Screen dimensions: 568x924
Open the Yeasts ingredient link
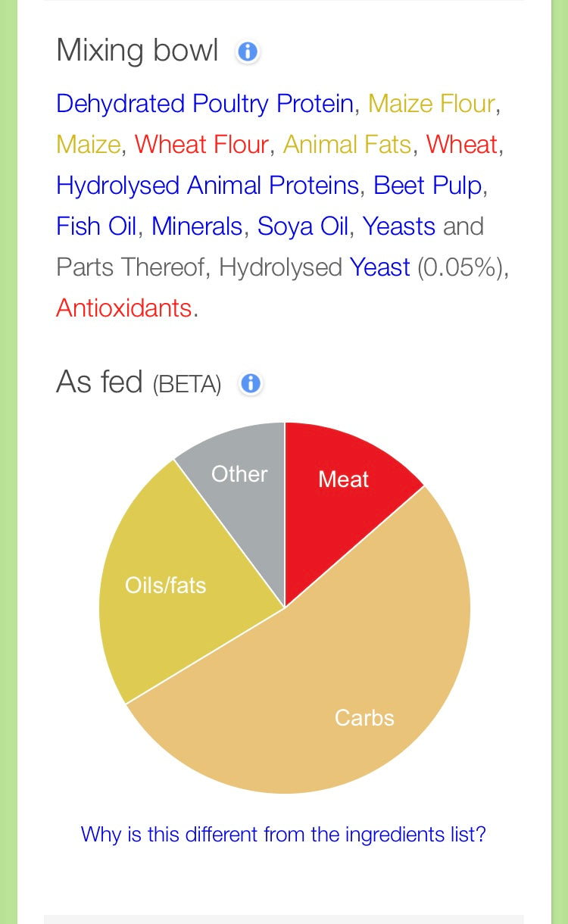398,226
